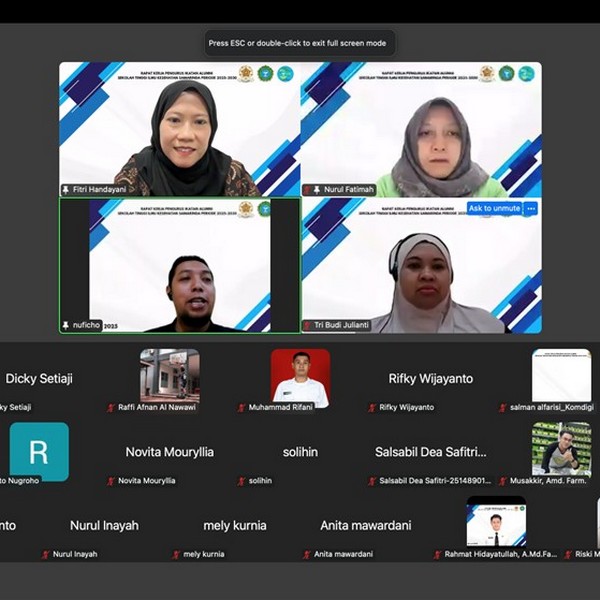Click the pin icon next to nuficho

66,326
